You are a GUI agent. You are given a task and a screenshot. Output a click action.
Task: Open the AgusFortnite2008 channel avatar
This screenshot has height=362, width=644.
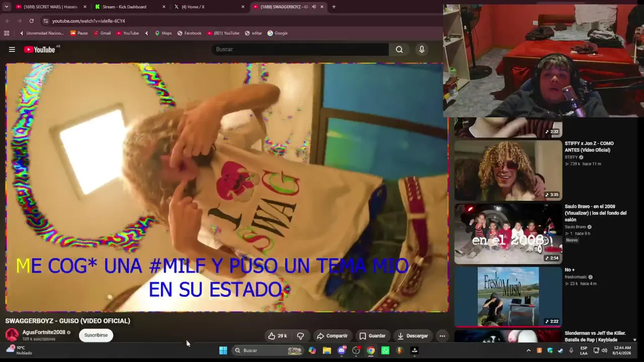(12, 335)
